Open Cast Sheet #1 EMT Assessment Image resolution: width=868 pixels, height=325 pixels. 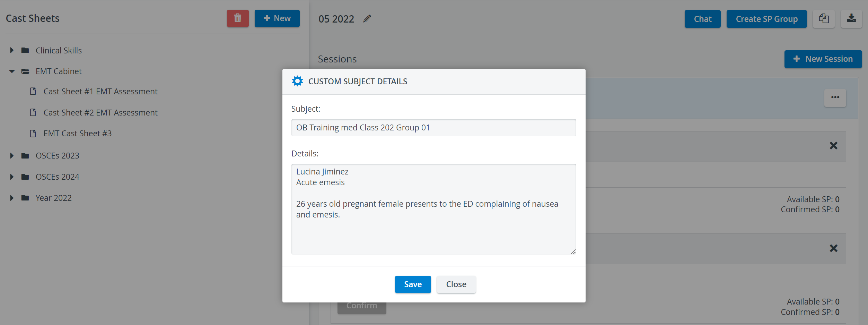(x=100, y=92)
